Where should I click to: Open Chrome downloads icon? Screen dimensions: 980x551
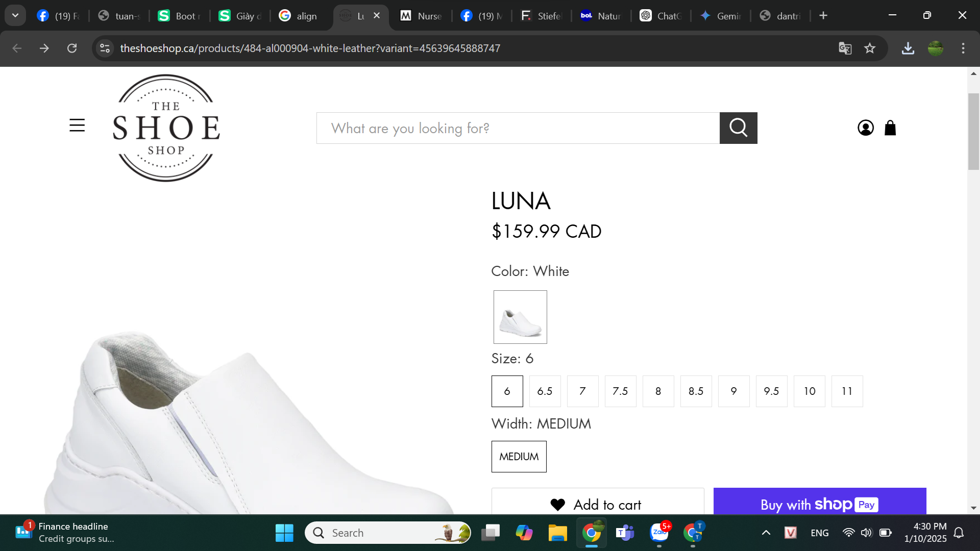pyautogui.click(x=908, y=48)
